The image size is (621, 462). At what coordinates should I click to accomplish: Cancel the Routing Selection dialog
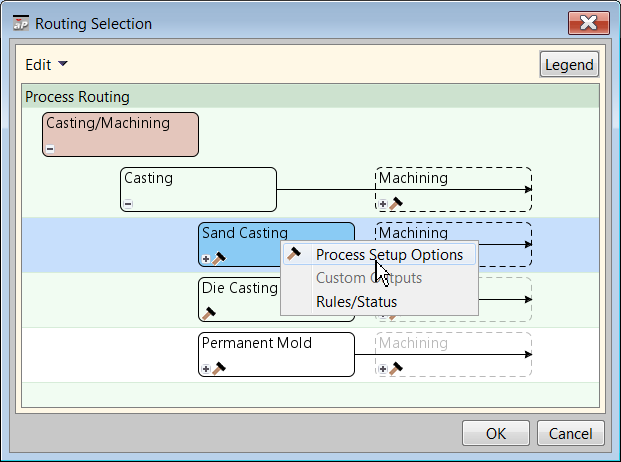point(571,433)
